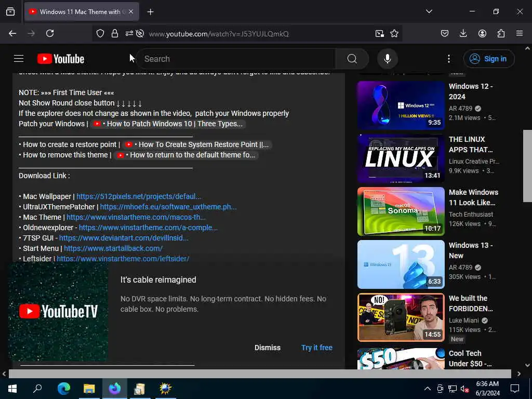Screen dimensions: 532x399
Task: Show hidden system tray icons
Action: pyautogui.click(x=428, y=389)
